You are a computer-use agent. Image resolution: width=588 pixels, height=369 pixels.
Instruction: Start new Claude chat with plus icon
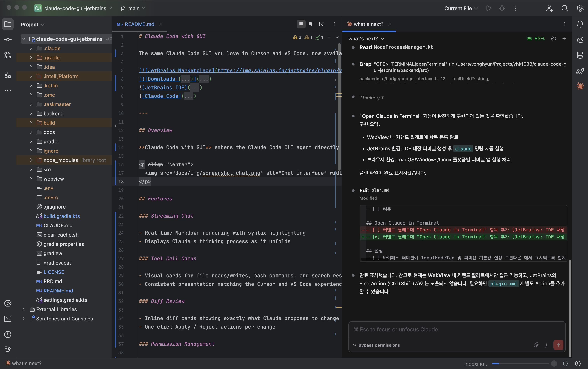[x=564, y=38]
